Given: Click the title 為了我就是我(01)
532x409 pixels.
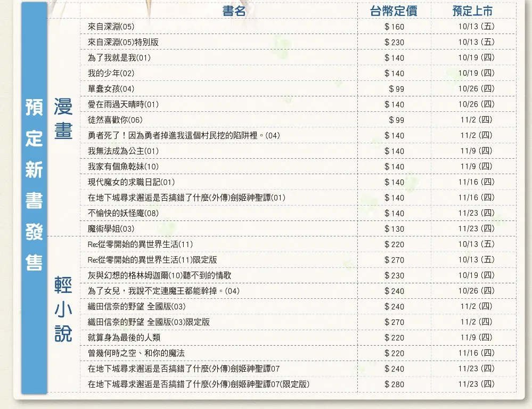Looking at the screenshot, I should point(119,58).
